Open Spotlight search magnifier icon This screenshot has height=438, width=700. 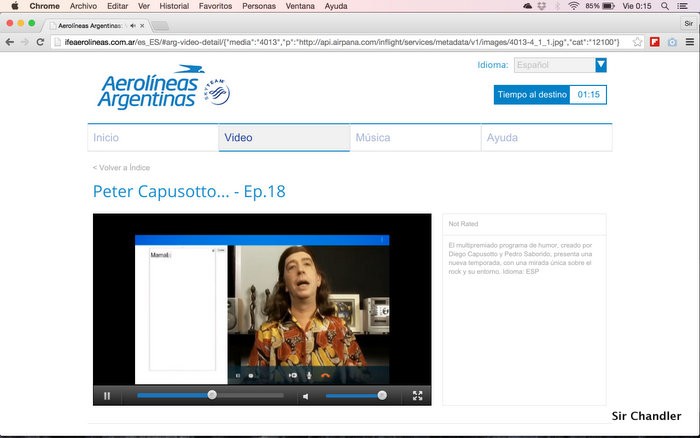[665, 6]
